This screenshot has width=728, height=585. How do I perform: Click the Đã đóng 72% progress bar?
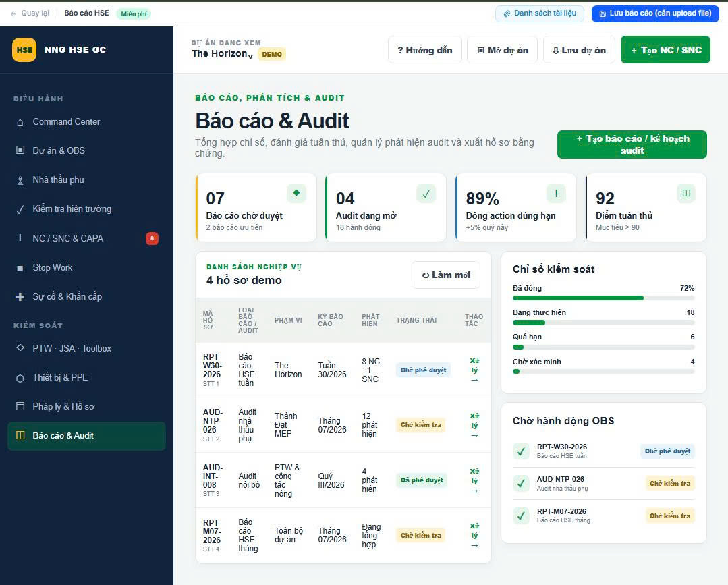[x=604, y=298]
